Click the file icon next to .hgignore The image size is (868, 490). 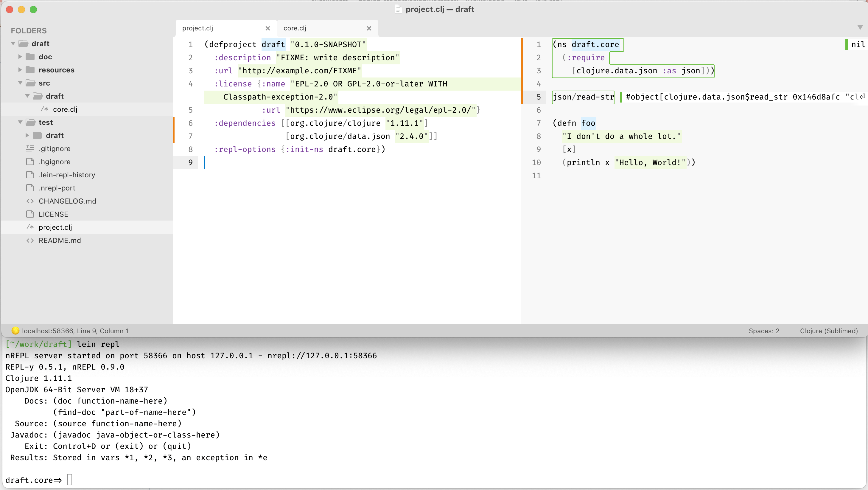click(30, 162)
